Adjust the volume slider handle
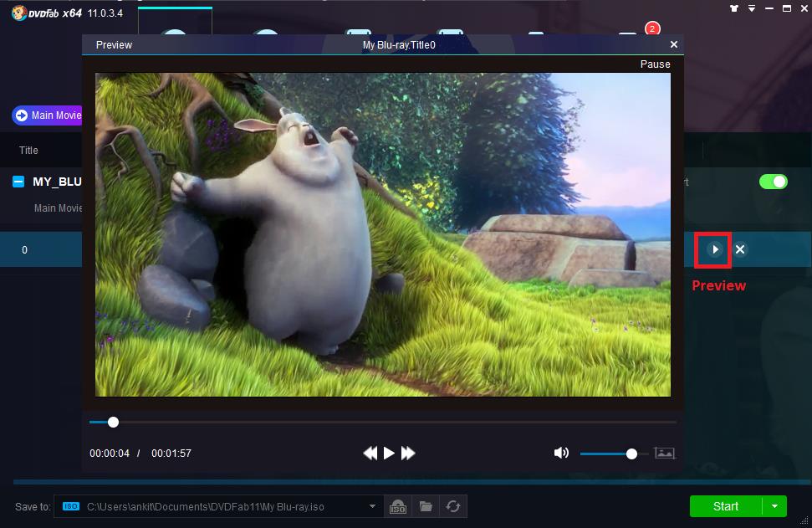The height and width of the screenshot is (528, 812). (631, 454)
